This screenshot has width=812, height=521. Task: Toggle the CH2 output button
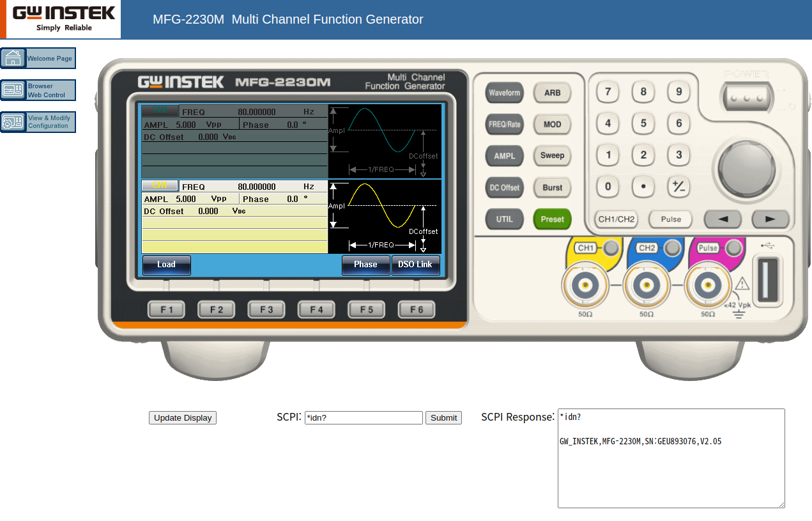point(673,248)
